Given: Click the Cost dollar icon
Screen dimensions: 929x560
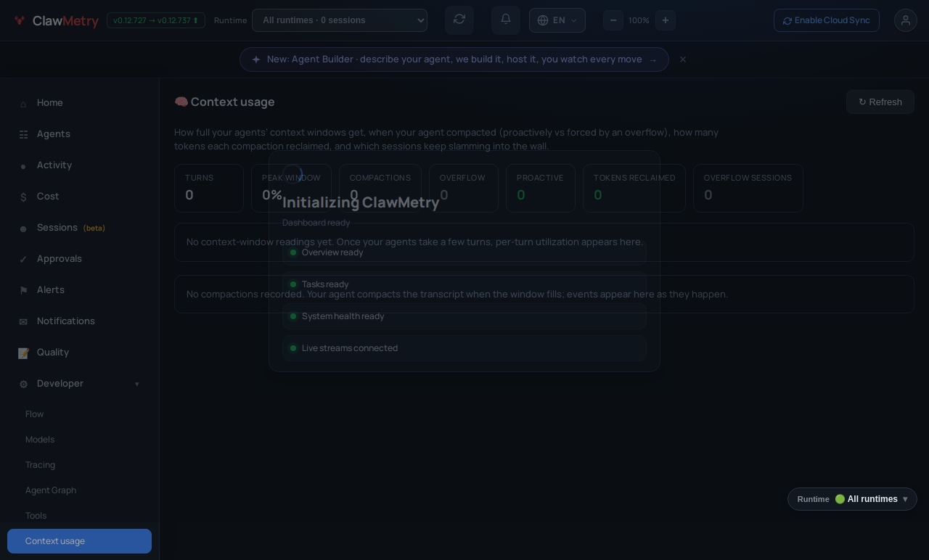Looking at the screenshot, I should 23,197.
